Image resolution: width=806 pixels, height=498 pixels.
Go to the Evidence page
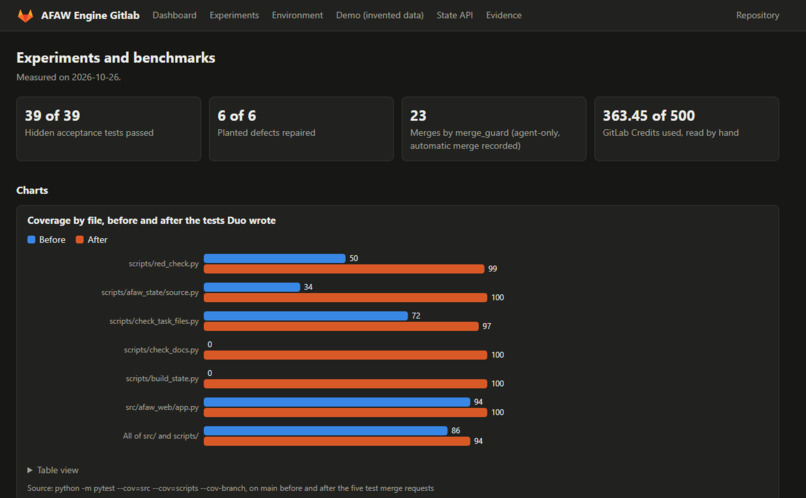click(504, 15)
